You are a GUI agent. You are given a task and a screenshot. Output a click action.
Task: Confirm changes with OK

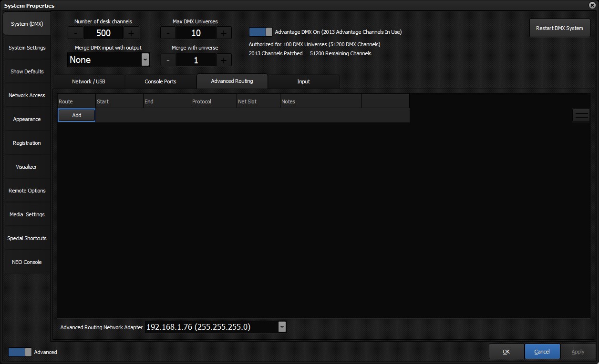click(x=506, y=351)
